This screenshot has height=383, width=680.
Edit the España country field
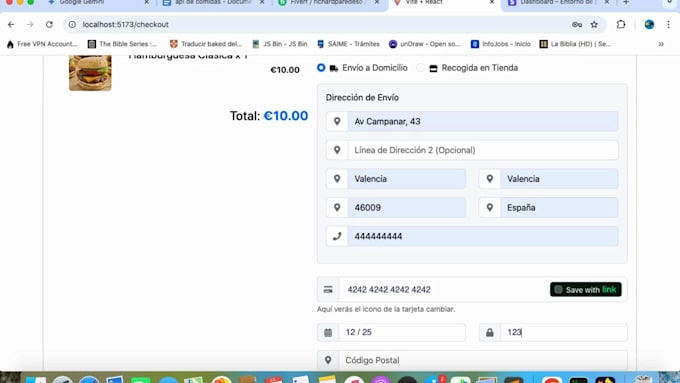(559, 207)
